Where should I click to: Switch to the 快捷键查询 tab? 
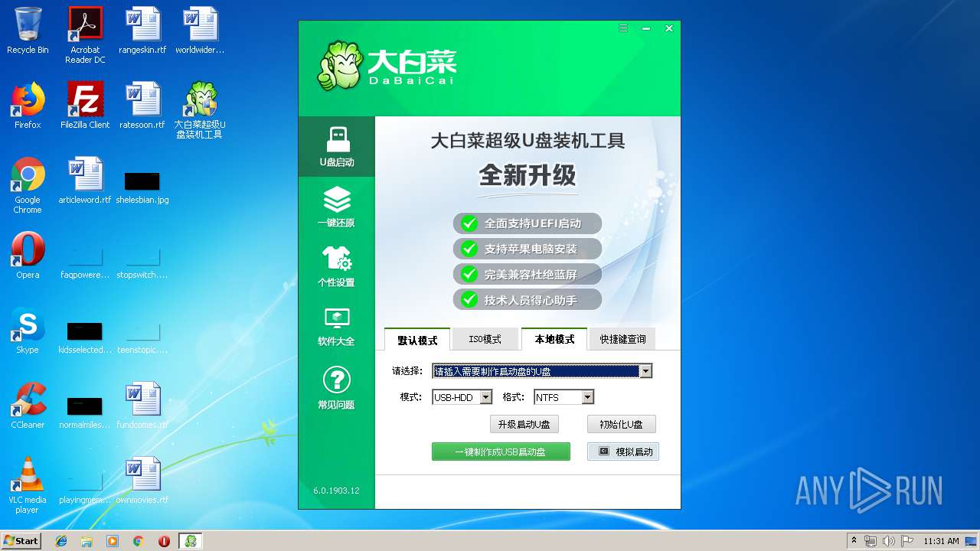coord(622,339)
